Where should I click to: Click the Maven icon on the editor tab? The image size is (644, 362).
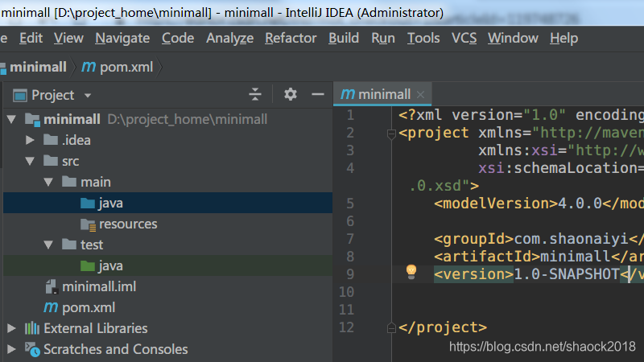pyautogui.click(x=348, y=94)
